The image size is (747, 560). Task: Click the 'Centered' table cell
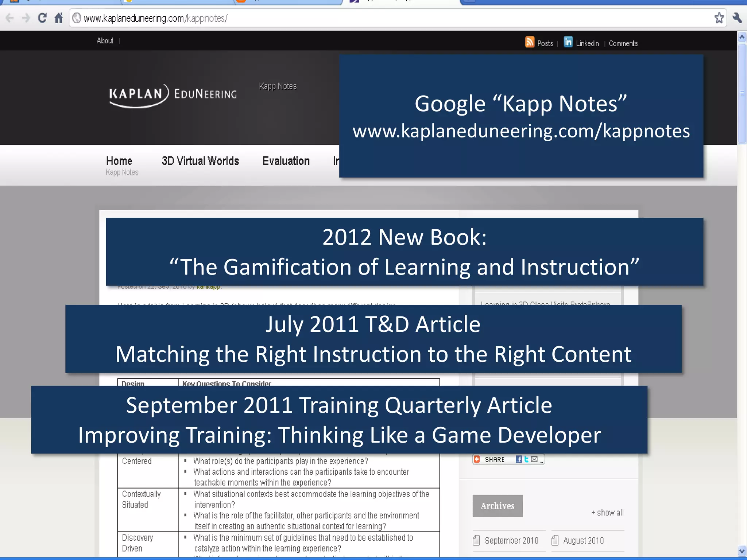(x=148, y=470)
